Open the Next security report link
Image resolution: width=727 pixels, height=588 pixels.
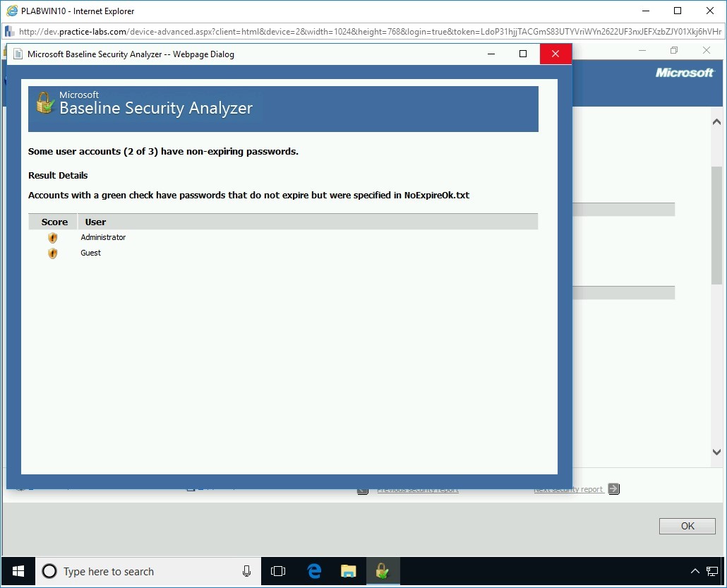coord(568,489)
